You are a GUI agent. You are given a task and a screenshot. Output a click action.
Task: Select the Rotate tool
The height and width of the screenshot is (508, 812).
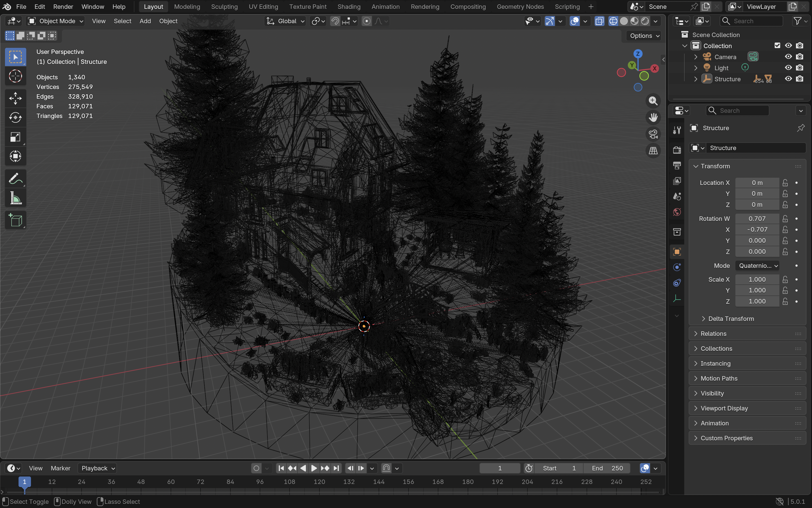click(x=15, y=117)
